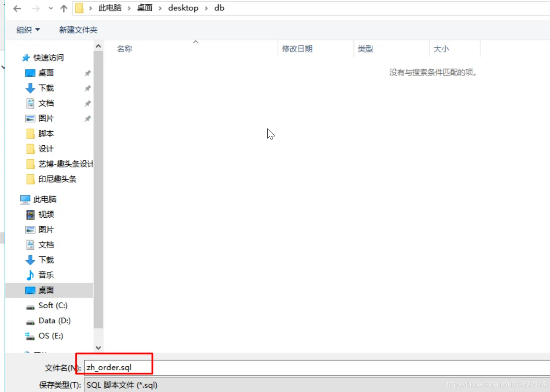This screenshot has height=392, width=550.
Task: Go back with the left arrow
Action: click(17, 8)
